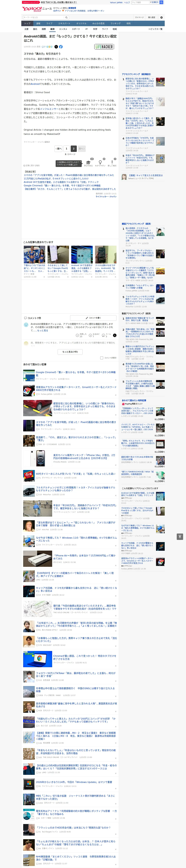
Task: Open related article about Android 16 分割 technique
Action: (61, 182)
